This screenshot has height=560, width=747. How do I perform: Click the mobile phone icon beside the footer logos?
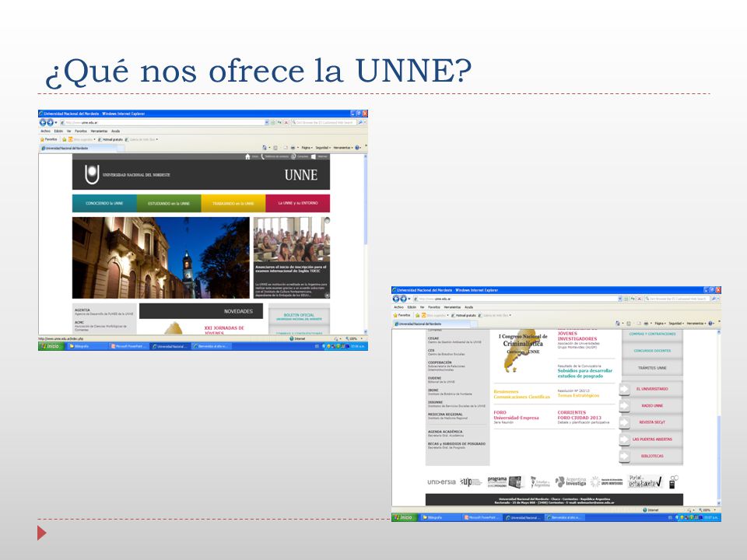(673, 482)
